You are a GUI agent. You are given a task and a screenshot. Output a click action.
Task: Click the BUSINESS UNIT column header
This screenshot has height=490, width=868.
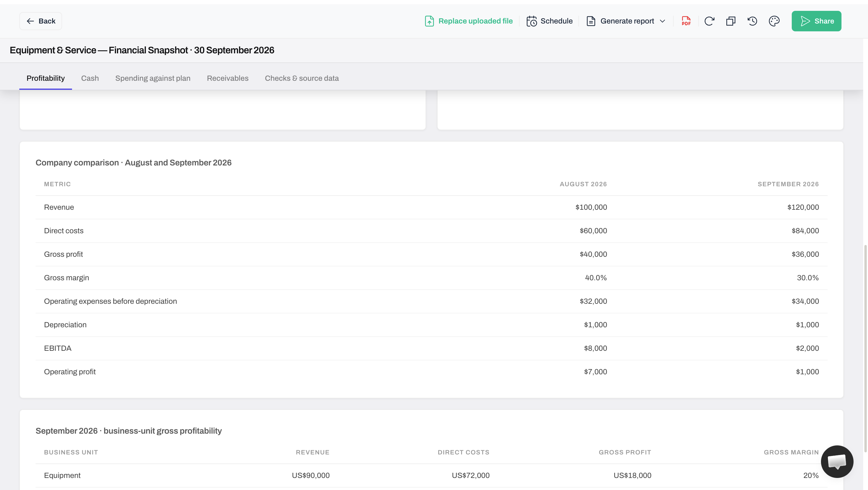71,452
